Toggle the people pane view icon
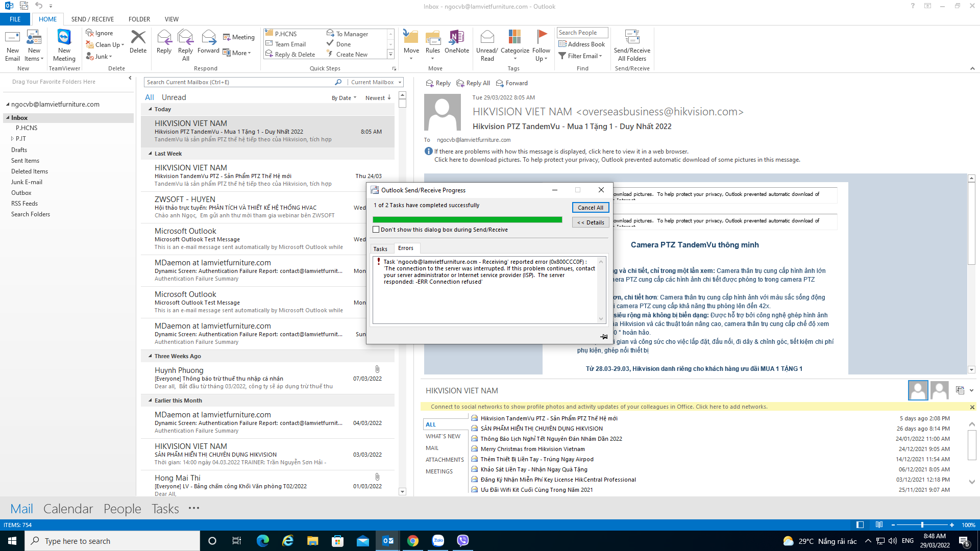Viewport: 980px width, 551px height. (960, 390)
